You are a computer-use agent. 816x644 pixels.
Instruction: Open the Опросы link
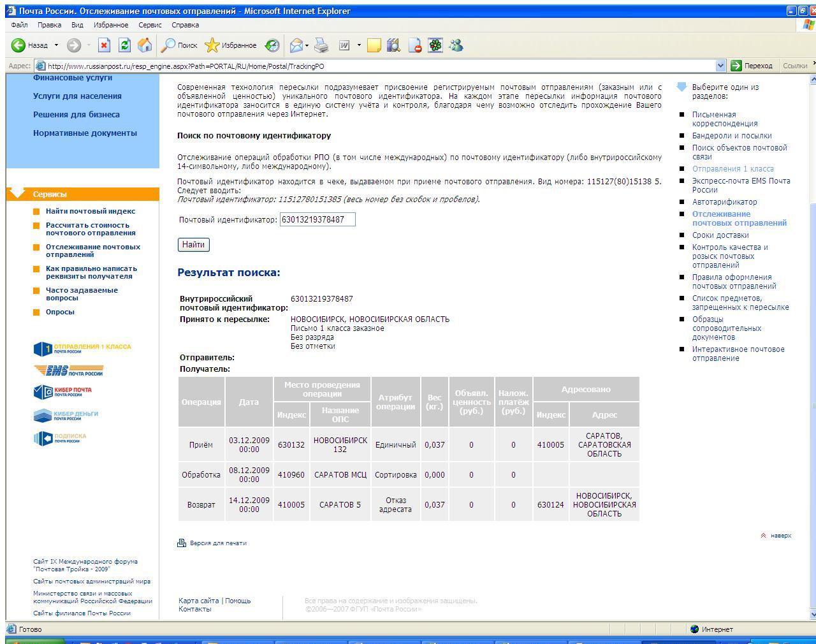(x=60, y=312)
